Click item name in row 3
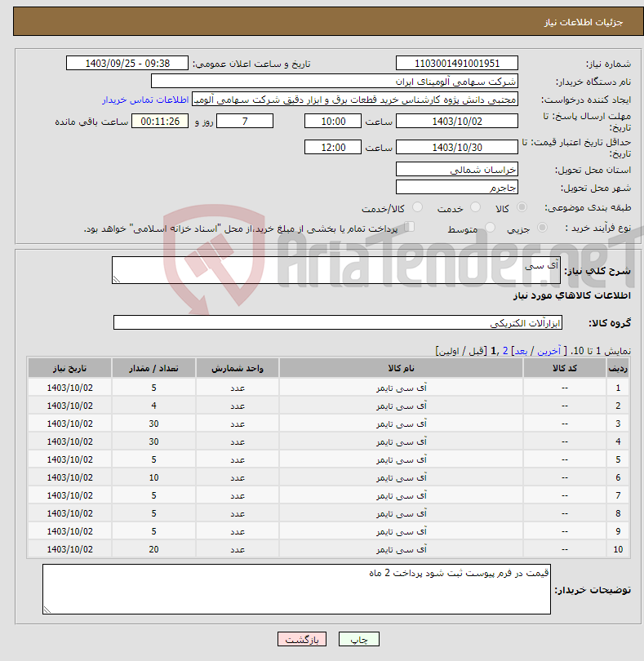The image size is (644, 661). click(401, 424)
